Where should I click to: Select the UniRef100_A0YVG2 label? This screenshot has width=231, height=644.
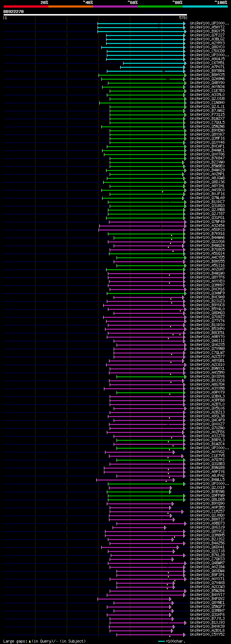click(207, 452)
